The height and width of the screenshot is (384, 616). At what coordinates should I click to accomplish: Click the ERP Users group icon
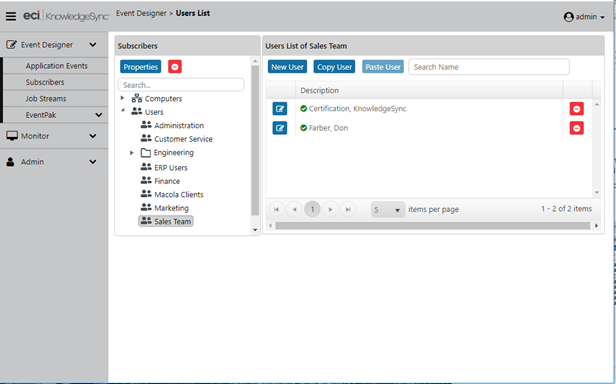pos(146,167)
